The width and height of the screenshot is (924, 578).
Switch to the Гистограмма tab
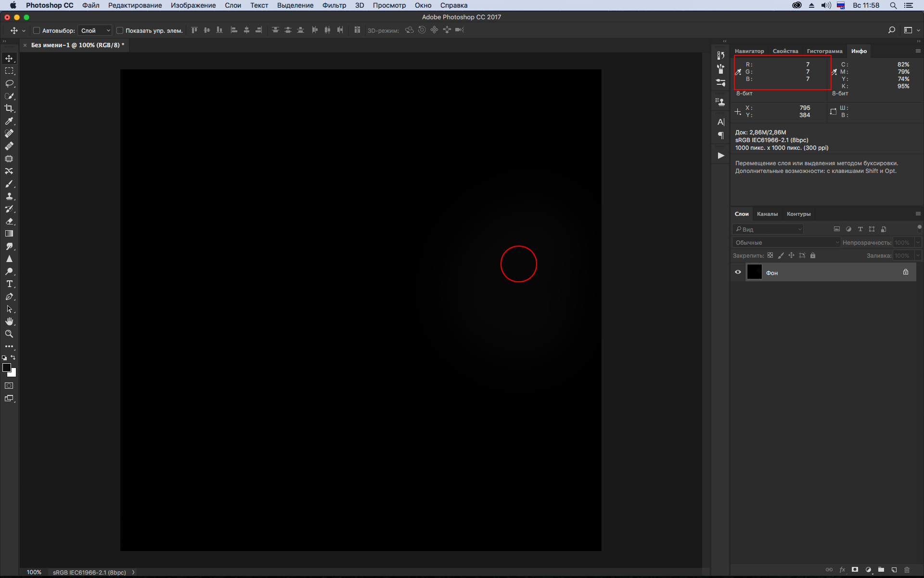coord(824,51)
